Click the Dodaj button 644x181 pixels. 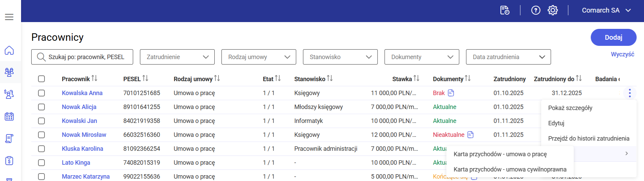click(613, 37)
